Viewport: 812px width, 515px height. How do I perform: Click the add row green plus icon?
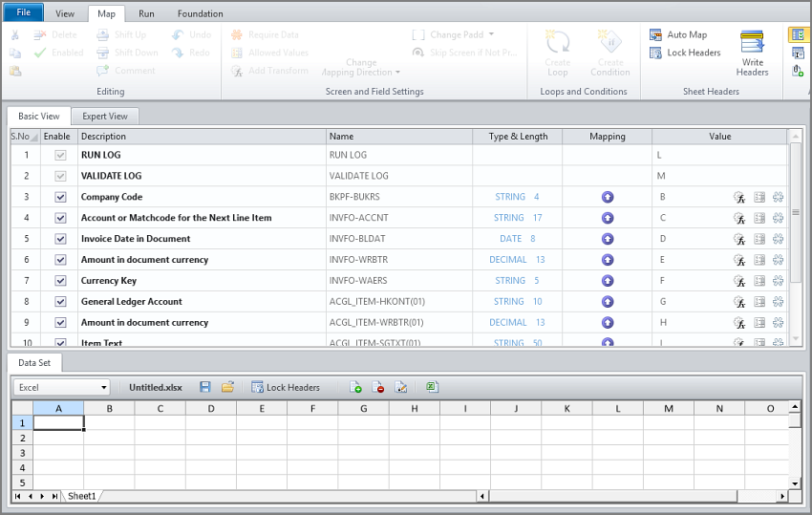pos(355,387)
